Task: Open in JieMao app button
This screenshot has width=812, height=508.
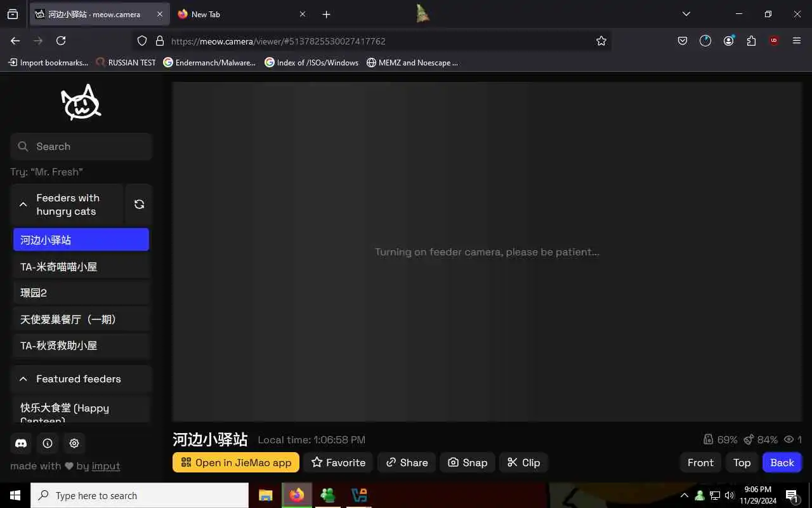Action: 236,462
